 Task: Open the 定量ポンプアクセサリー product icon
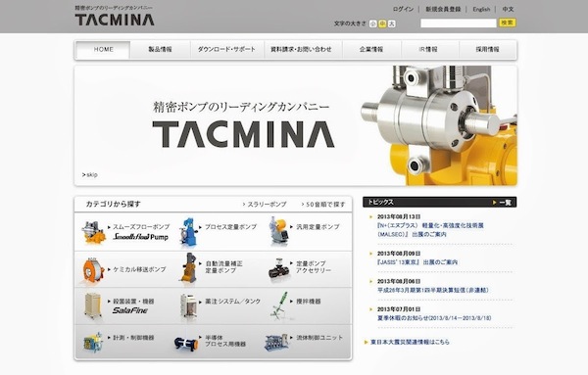coord(279,268)
